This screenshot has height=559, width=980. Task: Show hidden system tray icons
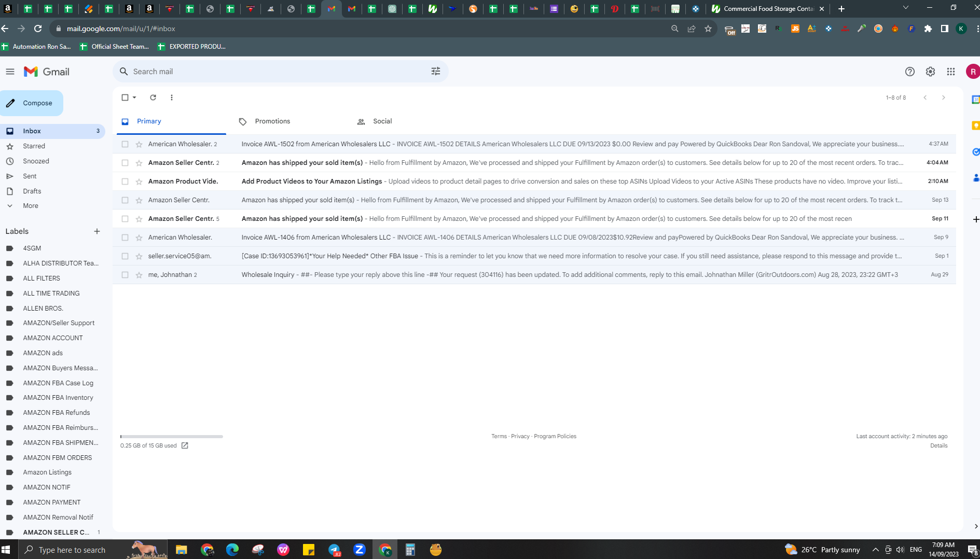click(x=875, y=550)
